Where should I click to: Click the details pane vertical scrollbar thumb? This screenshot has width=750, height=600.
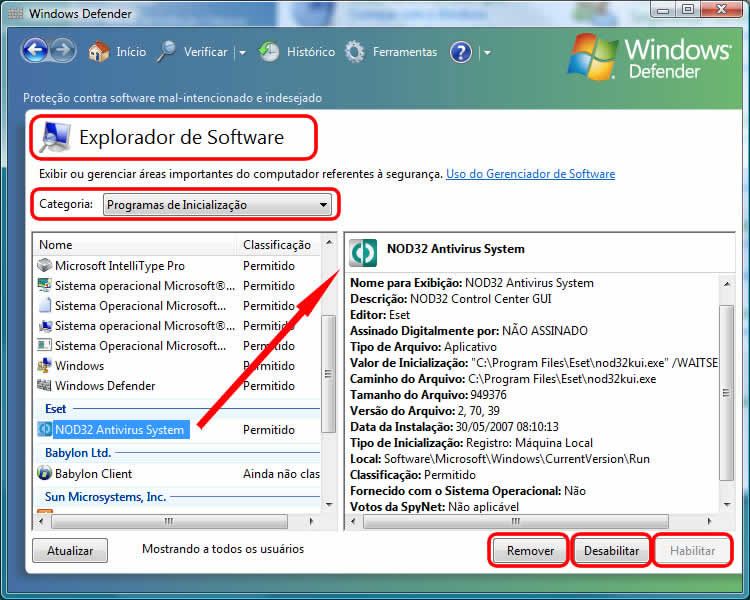pos(727,393)
